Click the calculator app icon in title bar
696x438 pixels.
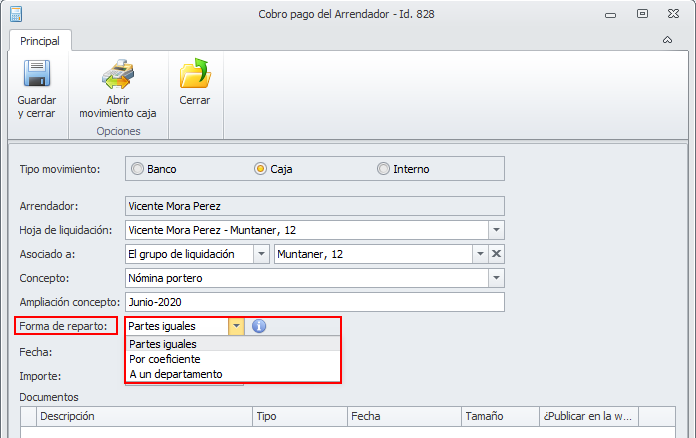click(16, 14)
